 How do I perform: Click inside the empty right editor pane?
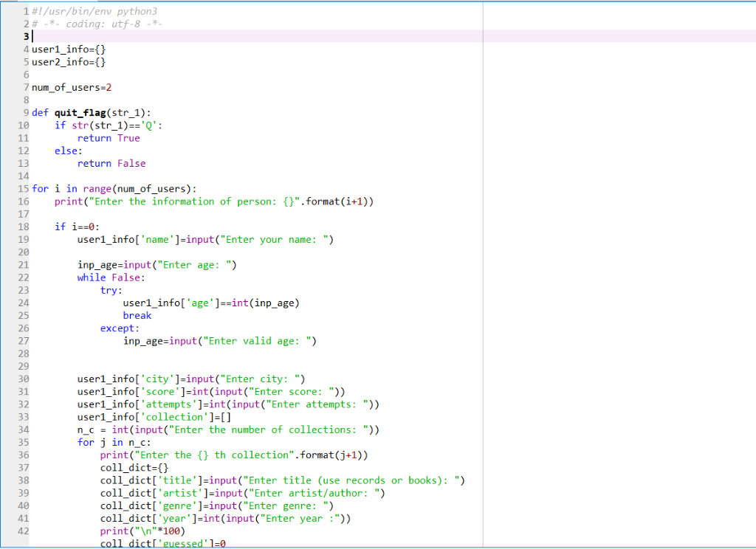[x=620, y=273]
